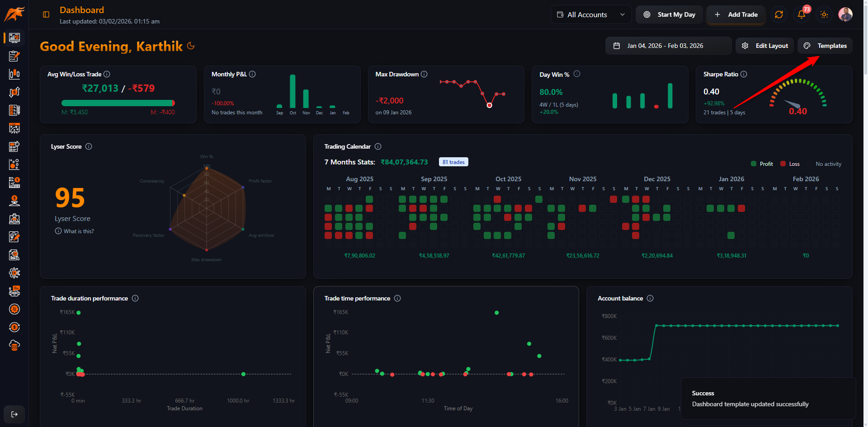Viewport: 868px width, 427px height.
Task: Open dashboard Templates menu
Action: 825,46
